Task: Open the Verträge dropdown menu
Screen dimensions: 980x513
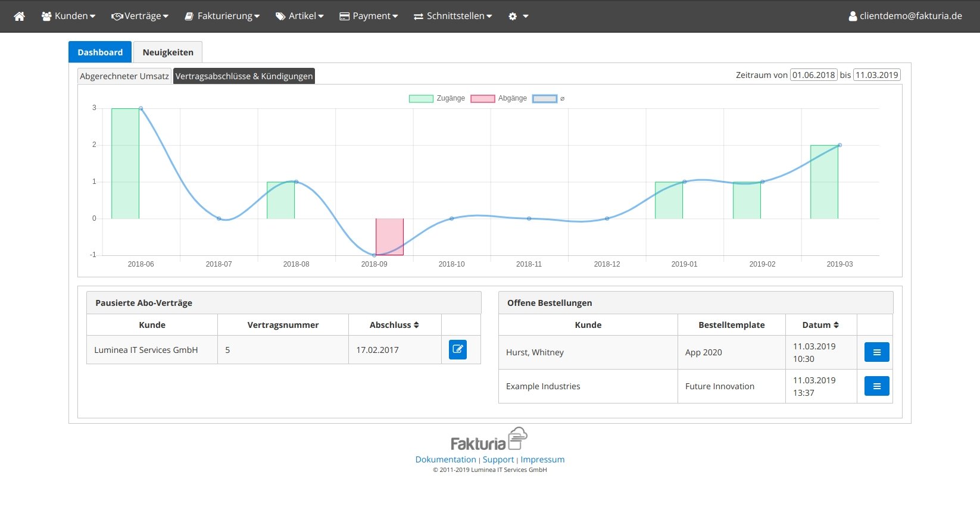Action: 140,16
